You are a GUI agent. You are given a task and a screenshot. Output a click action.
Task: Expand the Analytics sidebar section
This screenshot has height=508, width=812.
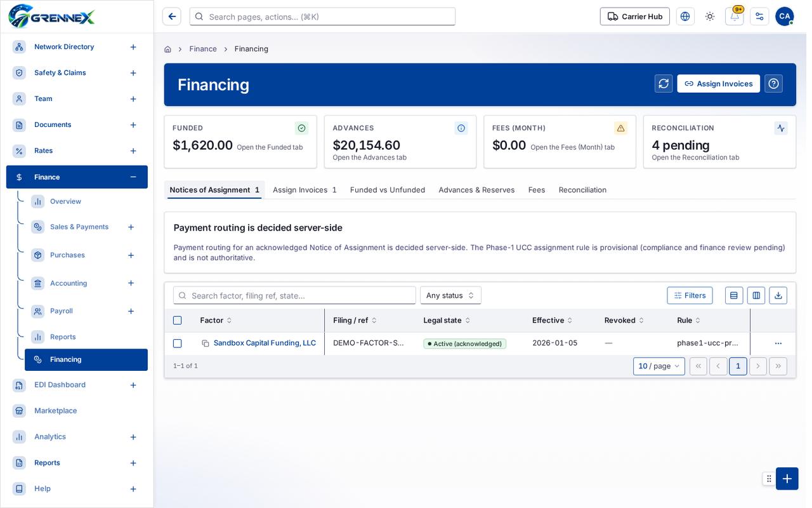point(133,437)
